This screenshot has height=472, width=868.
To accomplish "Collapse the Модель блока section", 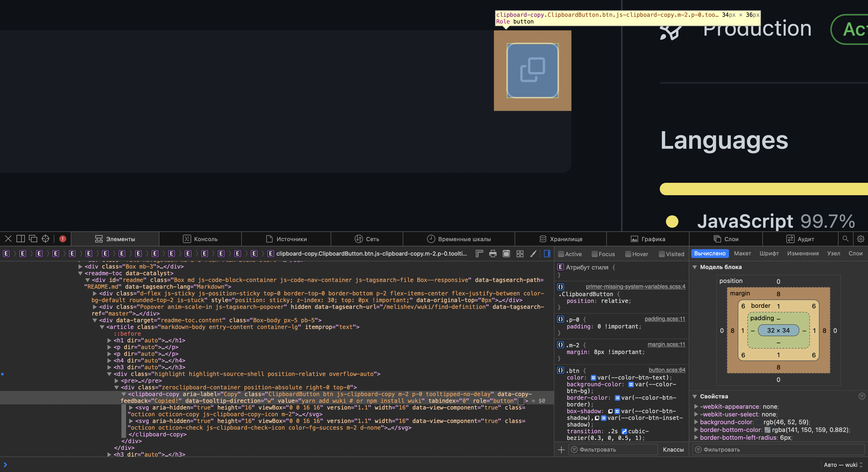I will (x=695, y=267).
